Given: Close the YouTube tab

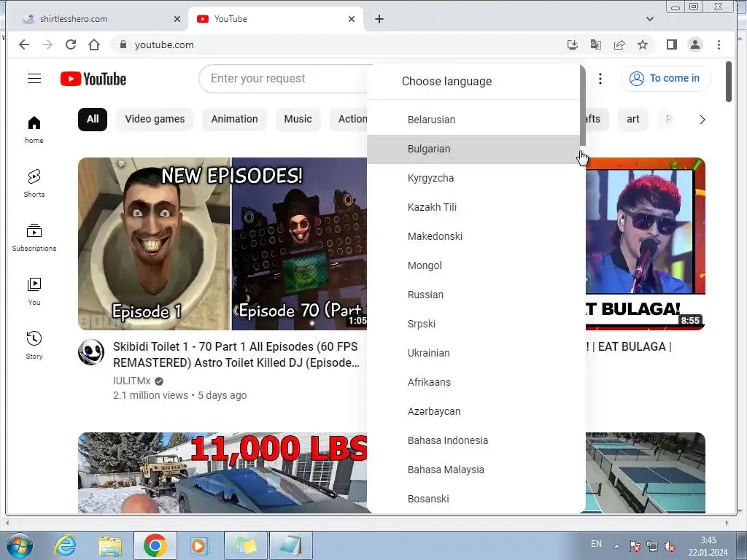Looking at the screenshot, I should tap(351, 19).
